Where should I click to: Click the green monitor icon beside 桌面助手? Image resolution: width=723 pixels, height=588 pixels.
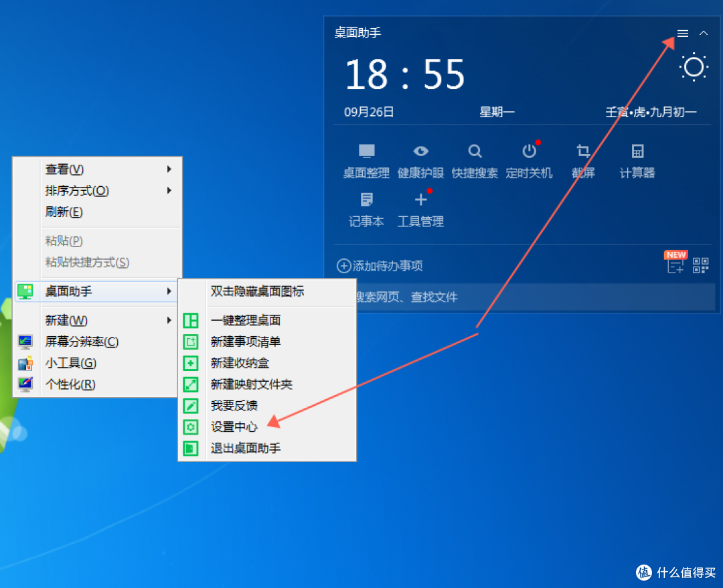pyautogui.click(x=25, y=291)
